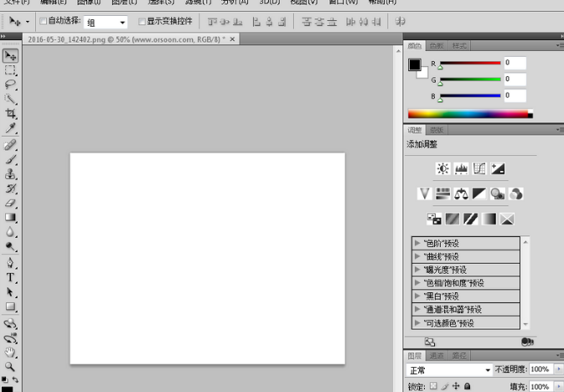This screenshot has width=564, height=392.
Task: Open the 正常 blend mode dropdown
Action: [x=449, y=369]
